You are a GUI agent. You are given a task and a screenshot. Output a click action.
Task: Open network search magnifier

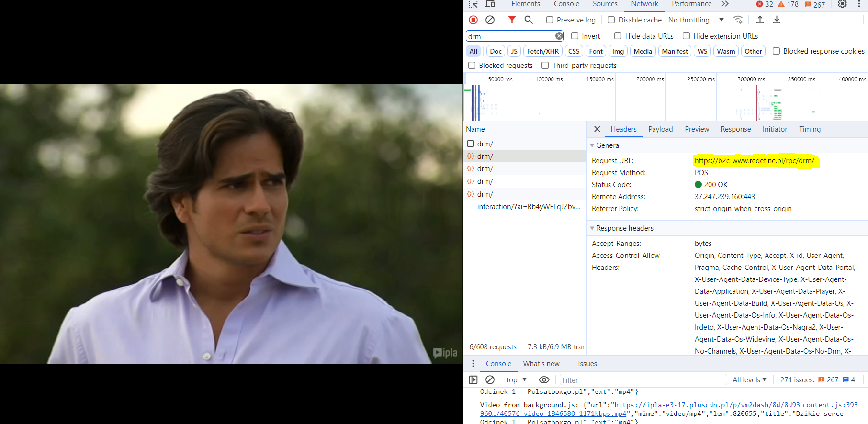click(x=529, y=20)
